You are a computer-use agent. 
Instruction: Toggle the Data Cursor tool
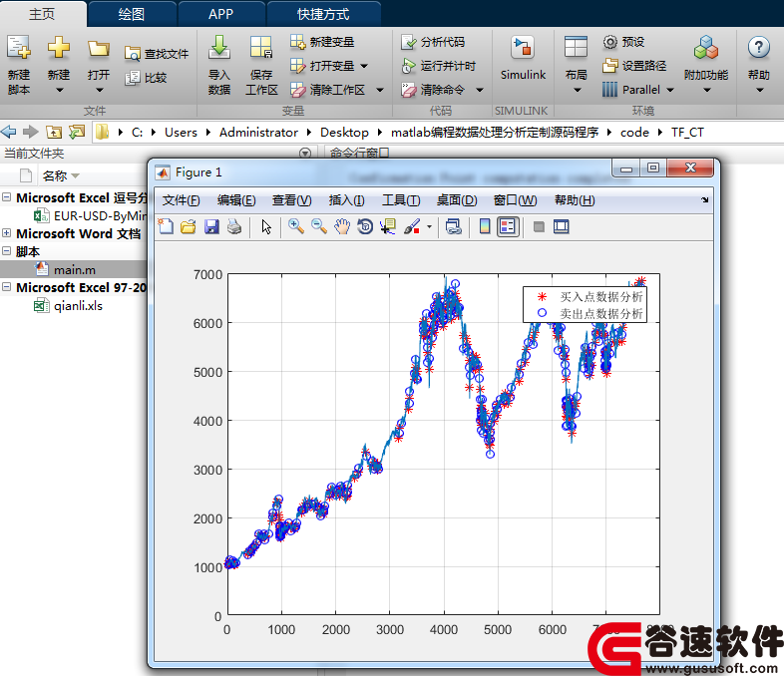[x=388, y=227]
